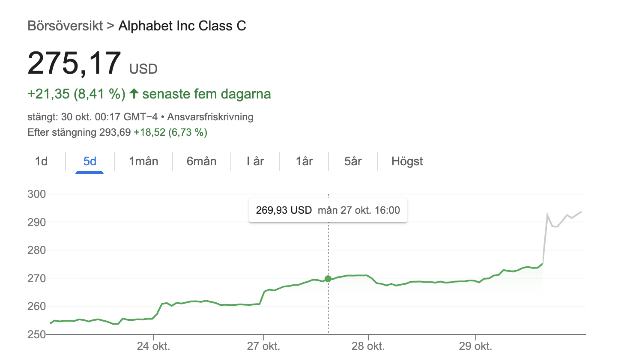This screenshot has width=627, height=364.
Task: Click the 24 okt. date axis label
Action: pos(153,346)
